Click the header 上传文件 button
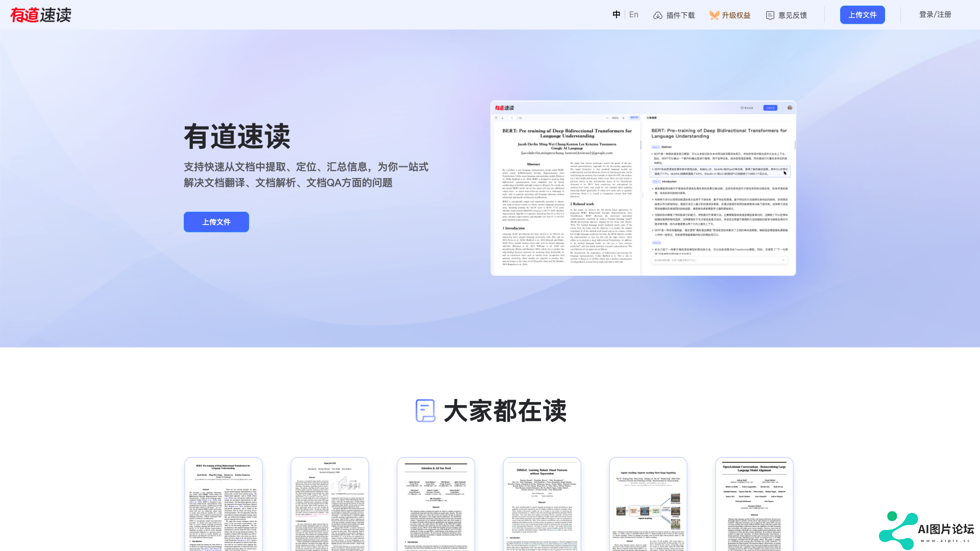 (x=863, y=15)
